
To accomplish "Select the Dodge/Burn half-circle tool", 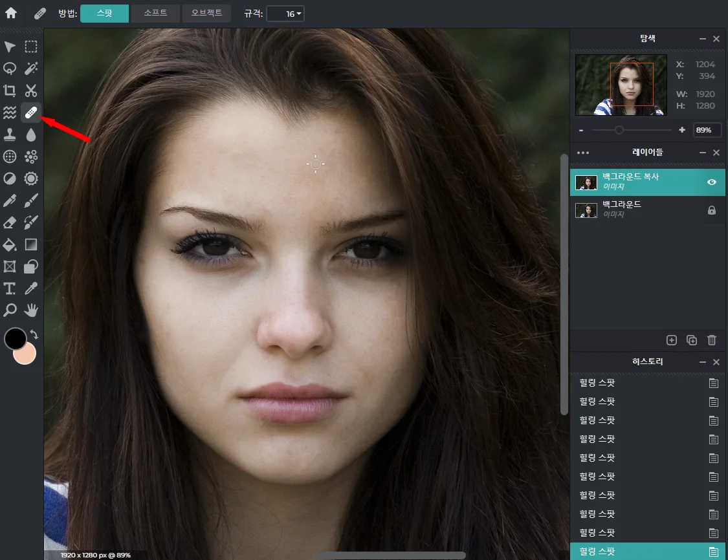I will (10, 178).
